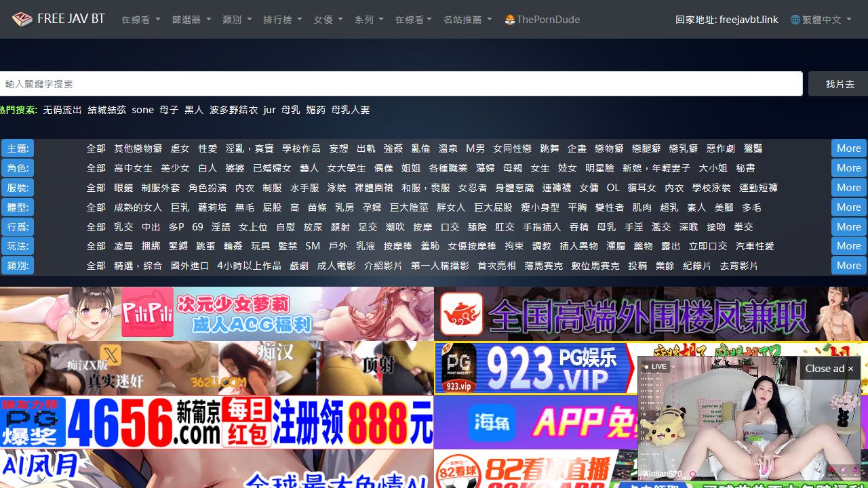The image size is (868, 488).
Task: Choose the 第一人稱攝影 category
Action: (440, 266)
